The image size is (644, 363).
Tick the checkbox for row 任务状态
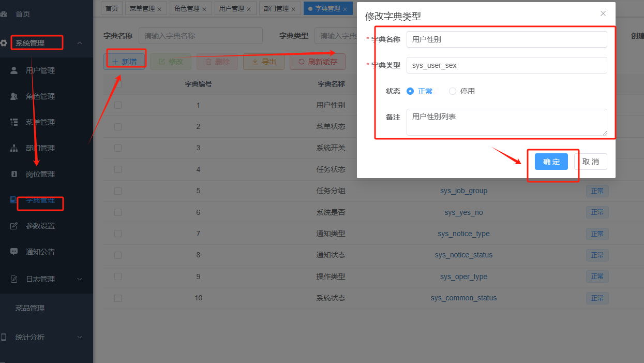point(118,169)
